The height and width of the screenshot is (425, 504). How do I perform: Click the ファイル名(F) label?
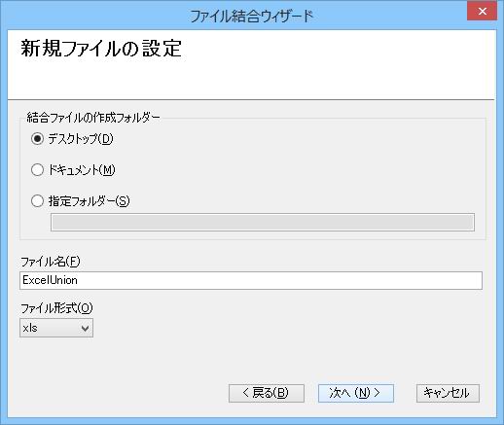coord(51,262)
